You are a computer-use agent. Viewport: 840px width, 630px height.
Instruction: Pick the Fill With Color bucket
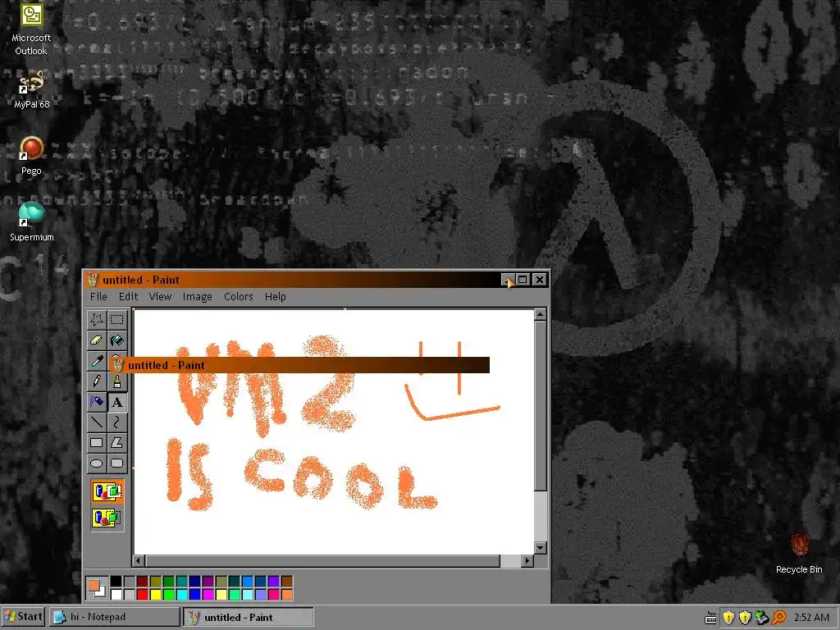[x=116, y=340]
